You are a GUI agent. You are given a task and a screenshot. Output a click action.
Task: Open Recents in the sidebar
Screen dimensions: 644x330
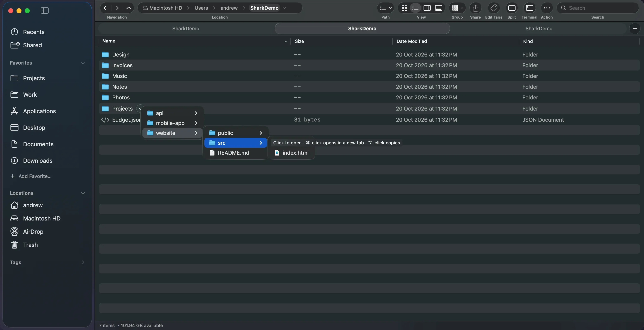tap(27, 32)
